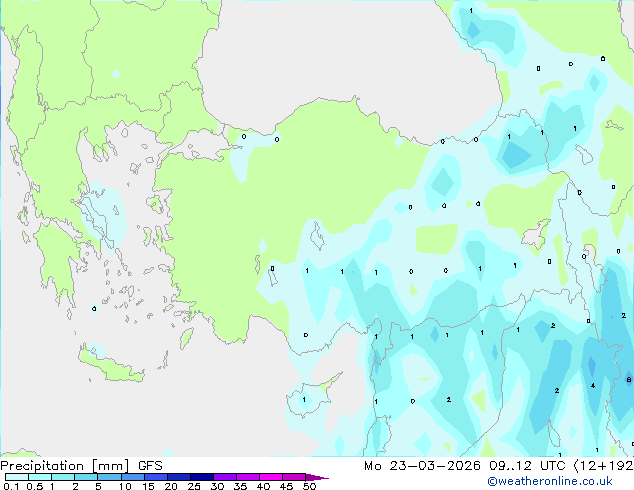Click the lightest 0.1–0.5 mm legend swatch
The width and height of the screenshot is (634, 490).
pos(17,477)
